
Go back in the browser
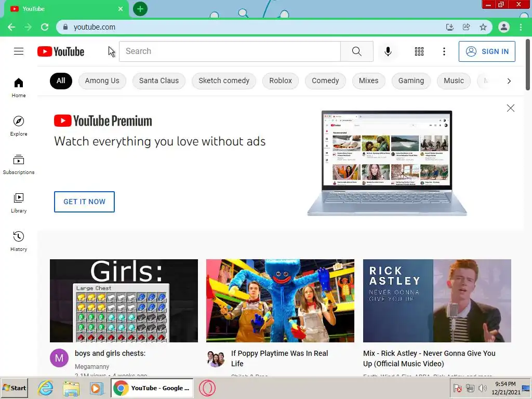click(11, 27)
